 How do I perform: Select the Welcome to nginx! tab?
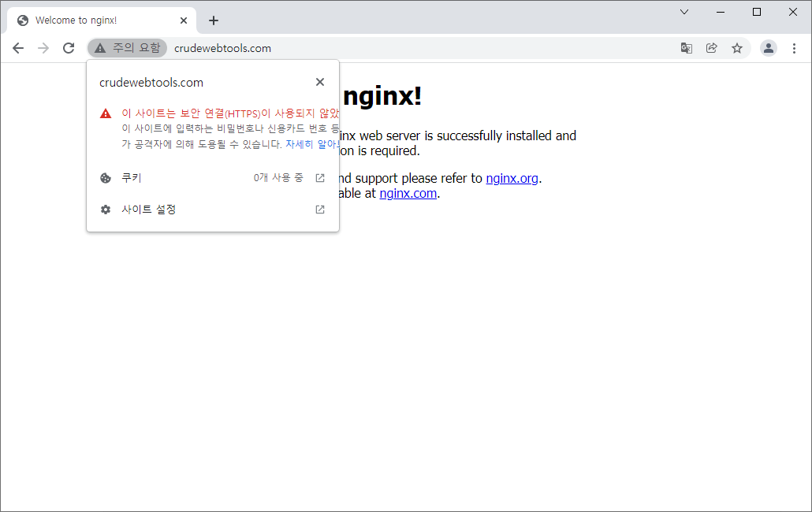pyautogui.click(x=102, y=20)
